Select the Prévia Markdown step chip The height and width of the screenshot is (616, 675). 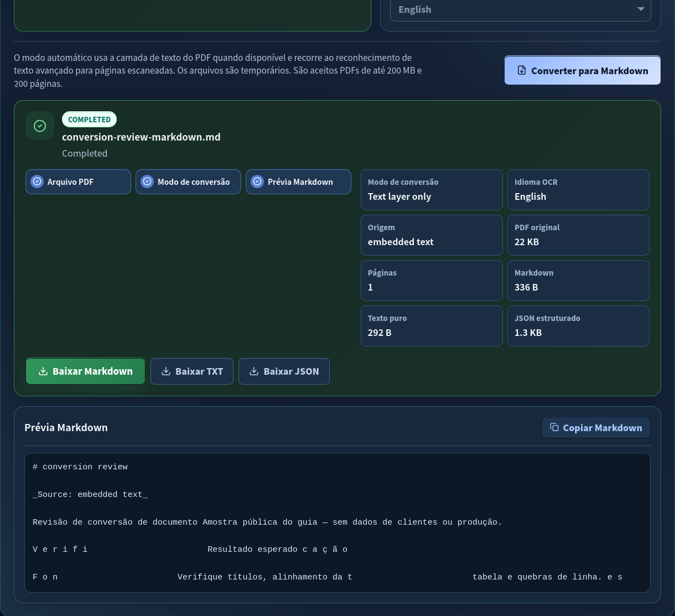298,182
